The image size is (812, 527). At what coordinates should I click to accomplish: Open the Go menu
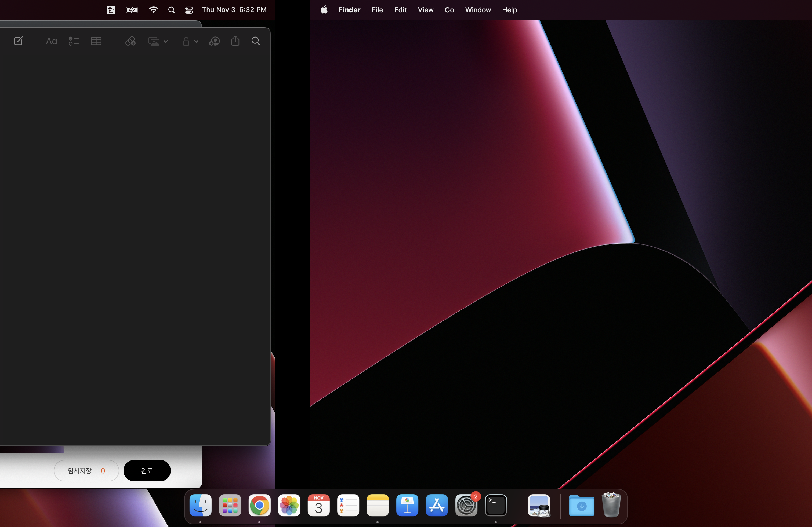[449, 10]
